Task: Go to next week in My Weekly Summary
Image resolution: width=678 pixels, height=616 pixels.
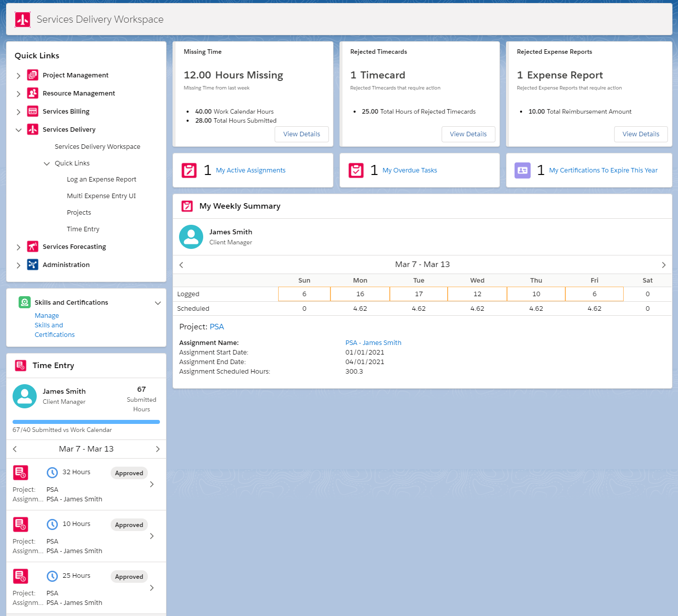Action: 663,265
